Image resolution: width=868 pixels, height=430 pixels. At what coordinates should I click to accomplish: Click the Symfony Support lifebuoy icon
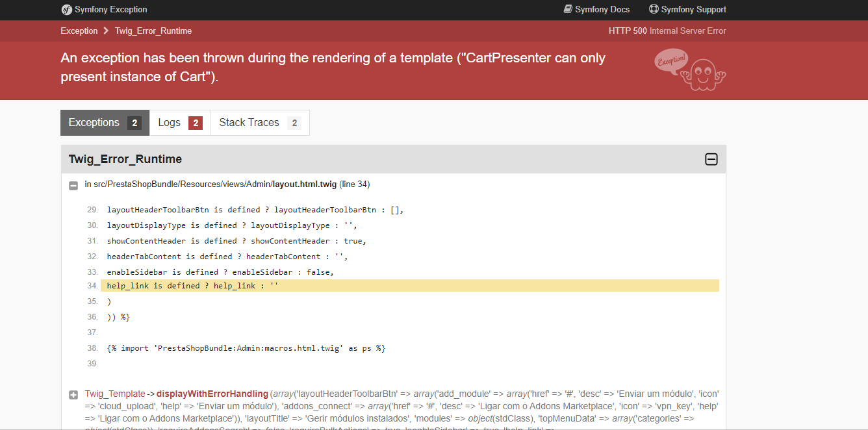tap(654, 10)
